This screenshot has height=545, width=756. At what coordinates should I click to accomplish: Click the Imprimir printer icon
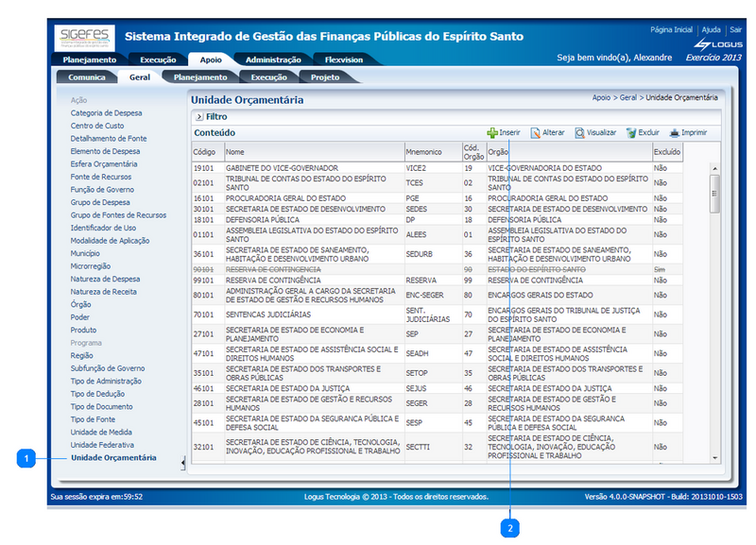(673, 132)
